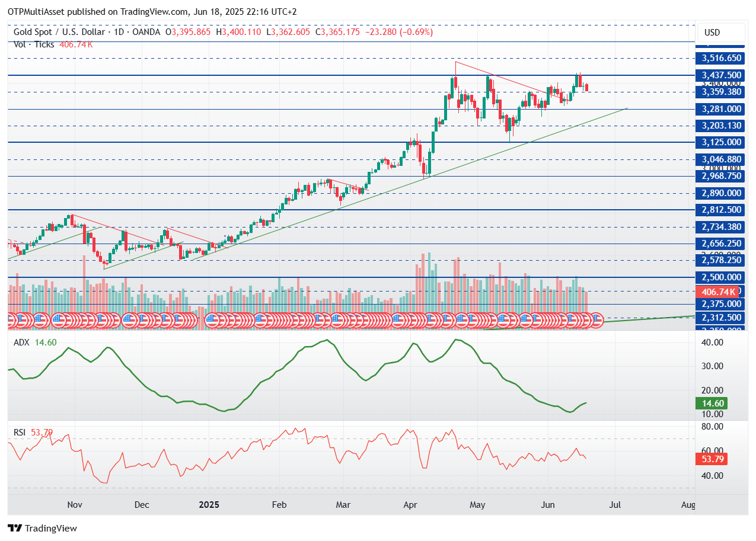Click the 3,125.000 price level label
This screenshot has width=756, height=541.
click(721, 142)
